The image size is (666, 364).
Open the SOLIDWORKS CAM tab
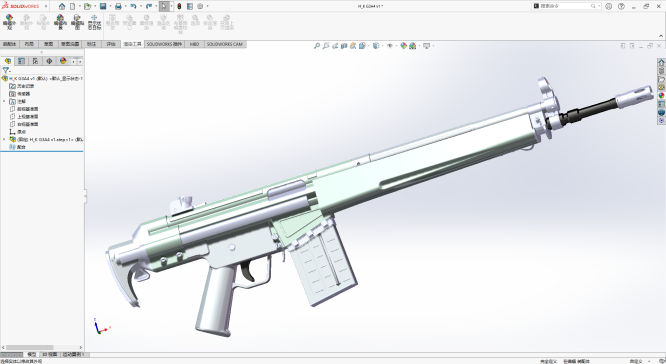coord(225,44)
